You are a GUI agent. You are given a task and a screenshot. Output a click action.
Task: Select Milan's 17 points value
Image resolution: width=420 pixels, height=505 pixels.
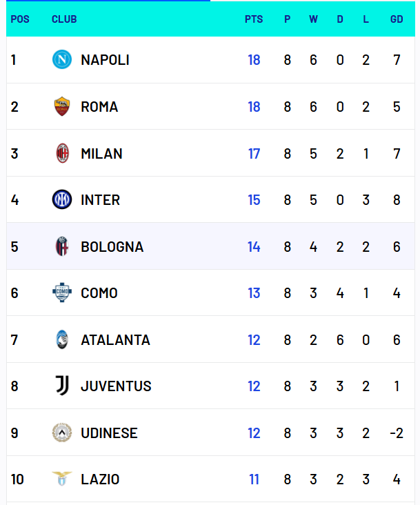click(254, 153)
